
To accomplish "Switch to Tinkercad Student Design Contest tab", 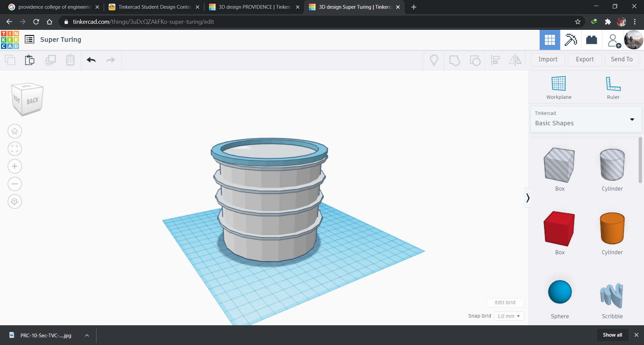I will click(x=154, y=7).
